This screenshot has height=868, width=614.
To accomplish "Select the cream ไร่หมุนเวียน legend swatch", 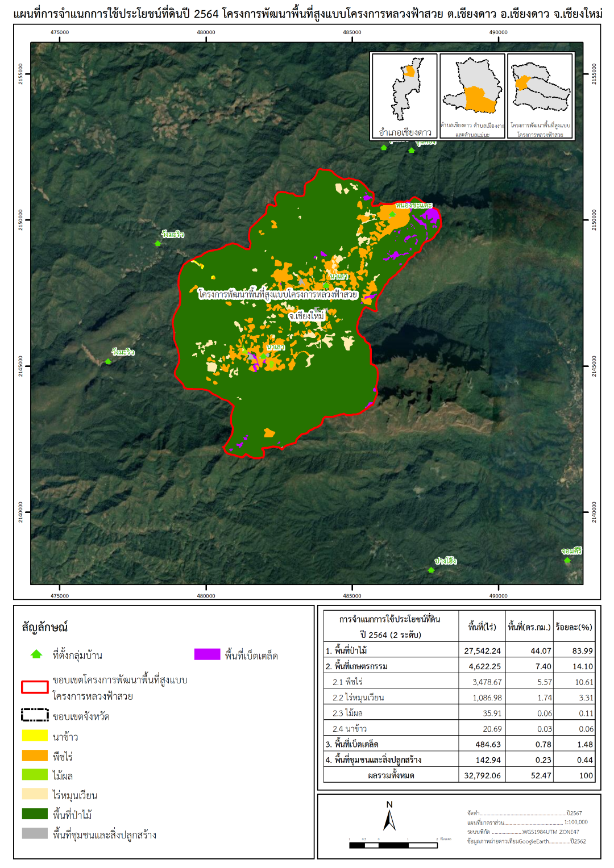I will tap(35, 794).
